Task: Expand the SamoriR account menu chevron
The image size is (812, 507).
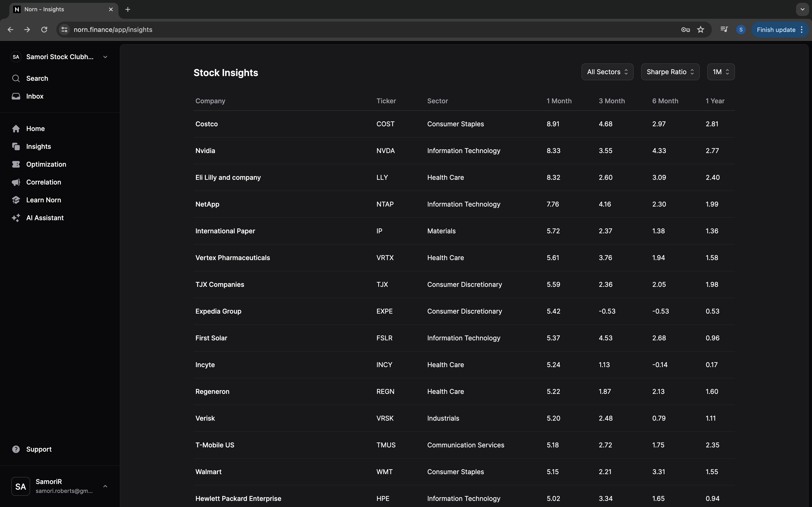Action: pyautogui.click(x=105, y=486)
